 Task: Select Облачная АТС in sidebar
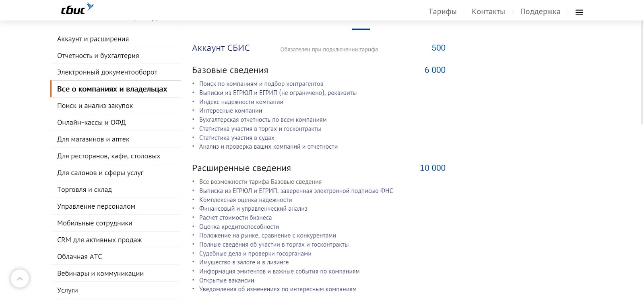(116, 257)
